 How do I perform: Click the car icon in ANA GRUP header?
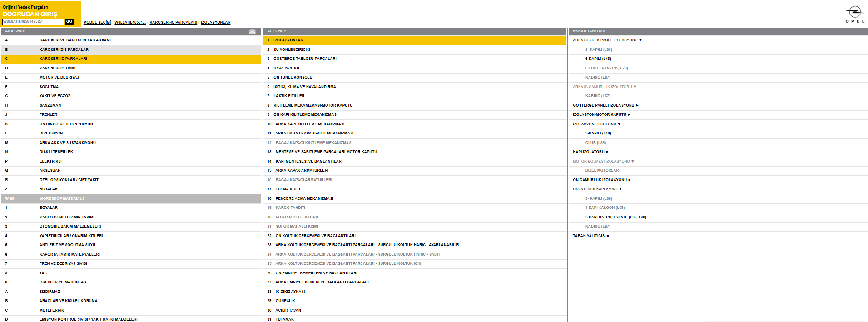click(253, 31)
